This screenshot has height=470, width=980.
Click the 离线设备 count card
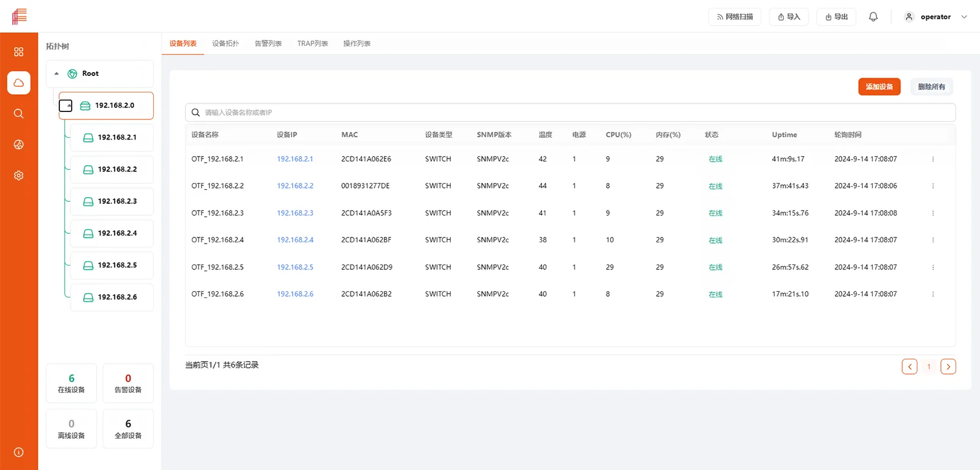(x=71, y=429)
